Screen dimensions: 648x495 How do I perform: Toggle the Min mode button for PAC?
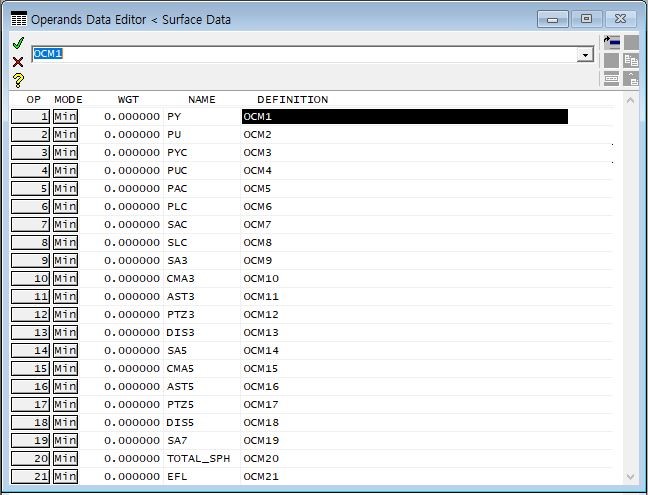click(x=65, y=188)
